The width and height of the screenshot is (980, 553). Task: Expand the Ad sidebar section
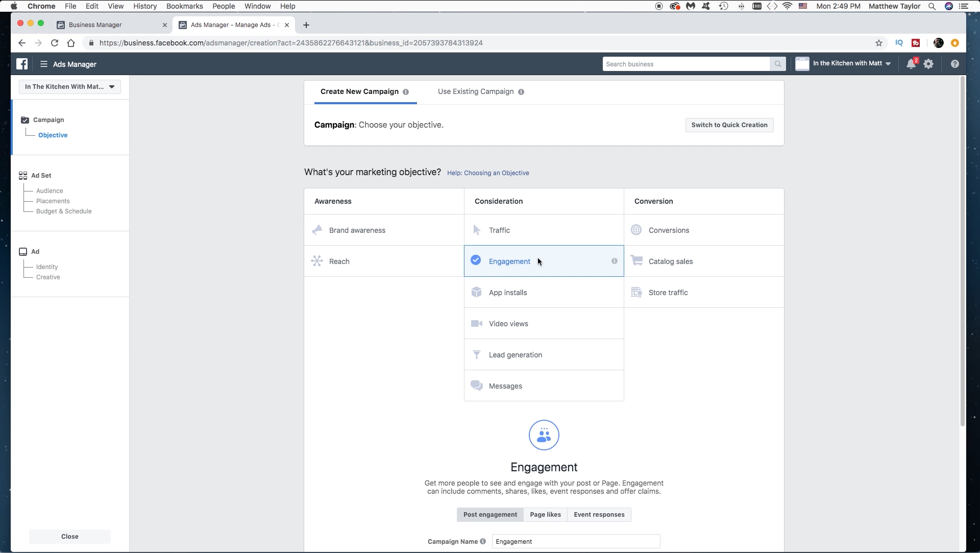coord(35,251)
